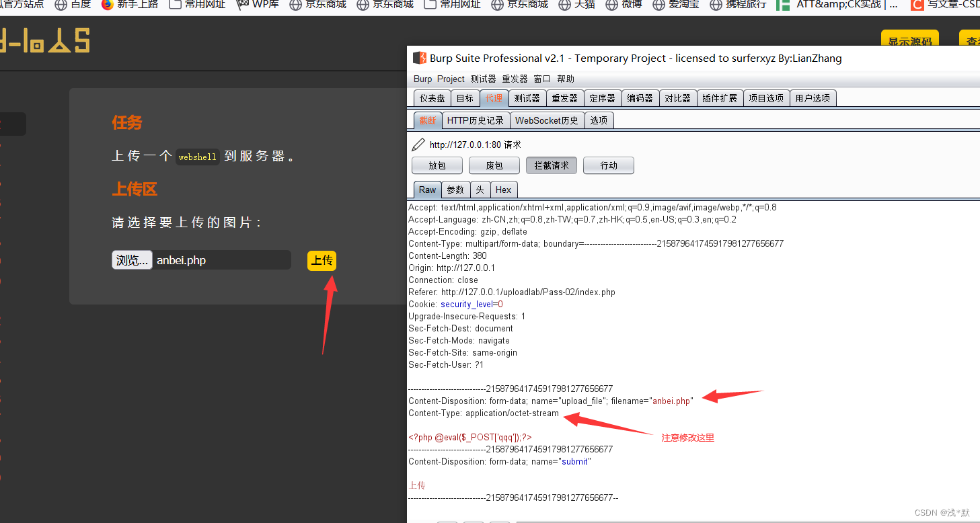Switch to the Hex view tab
Screen dimensions: 980x523
[504, 190]
